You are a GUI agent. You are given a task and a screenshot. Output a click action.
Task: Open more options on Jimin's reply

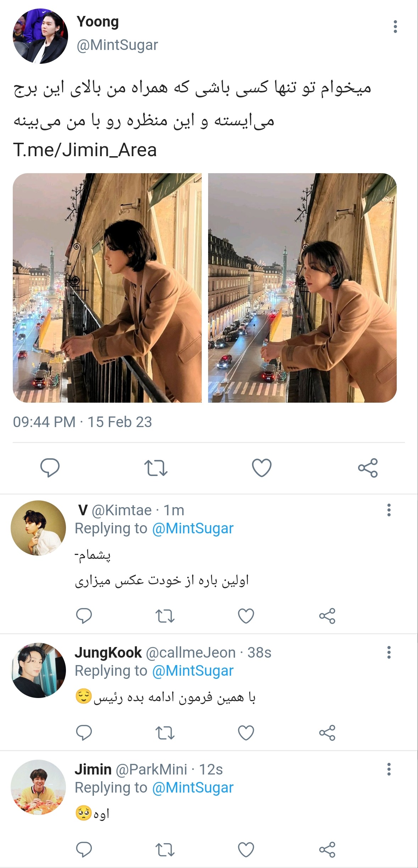pyautogui.click(x=389, y=769)
